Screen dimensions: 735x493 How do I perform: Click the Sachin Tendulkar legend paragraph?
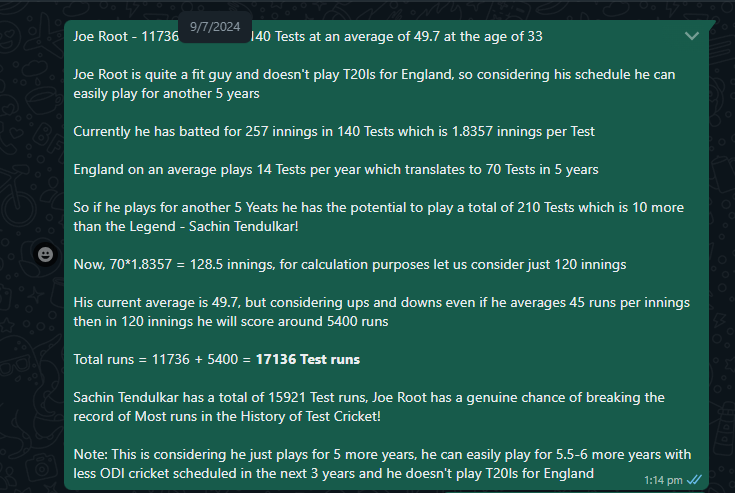pos(378,217)
